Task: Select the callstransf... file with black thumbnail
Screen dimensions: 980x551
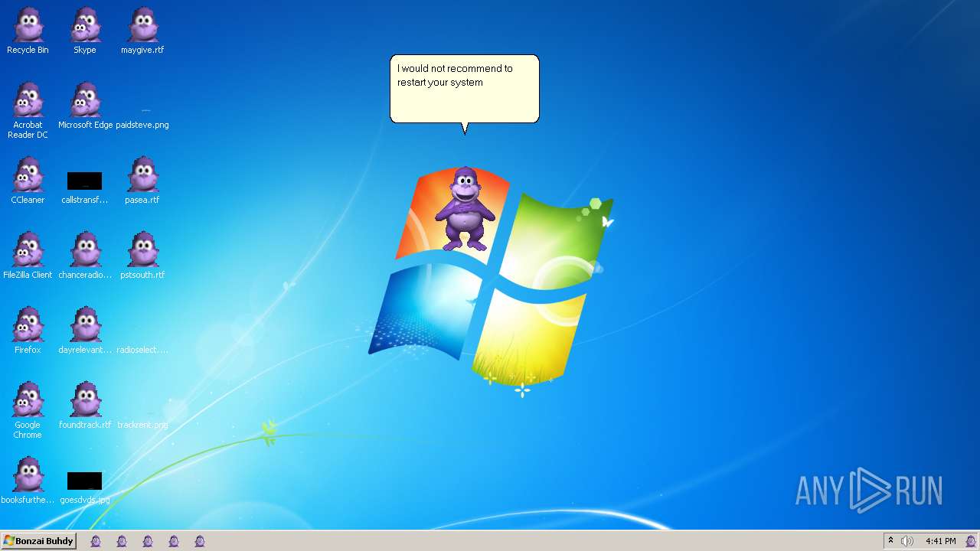Action: click(x=85, y=187)
